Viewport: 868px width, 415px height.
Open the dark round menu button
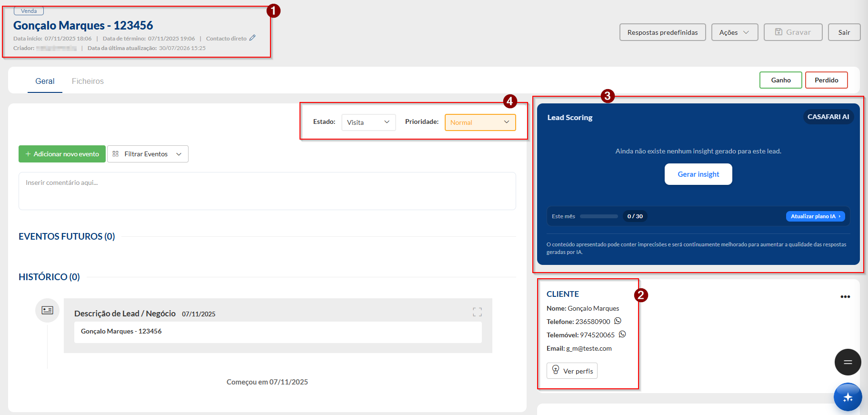pyautogui.click(x=848, y=362)
